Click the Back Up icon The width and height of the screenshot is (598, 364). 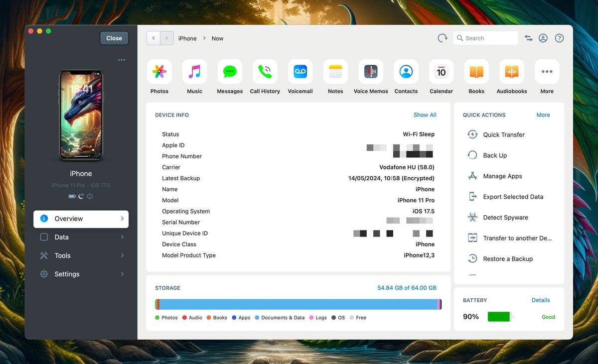(472, 155)
